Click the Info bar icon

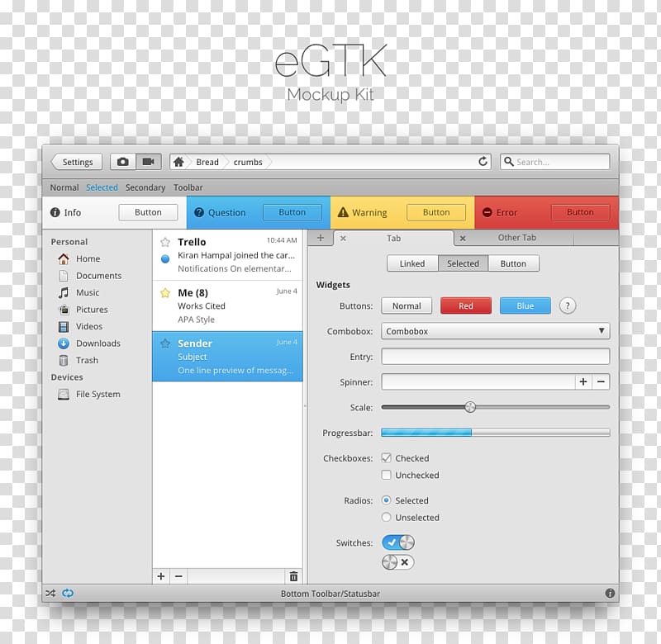coord(55,212)
